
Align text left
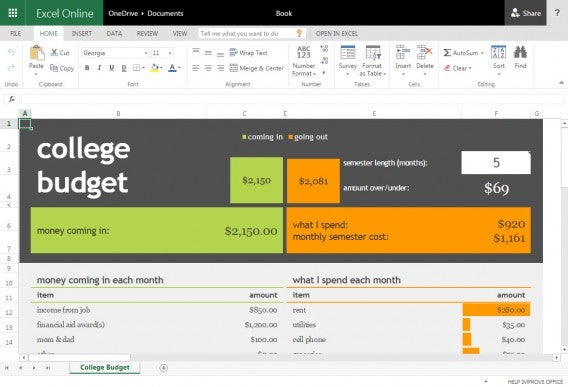[x=196, y=68]
